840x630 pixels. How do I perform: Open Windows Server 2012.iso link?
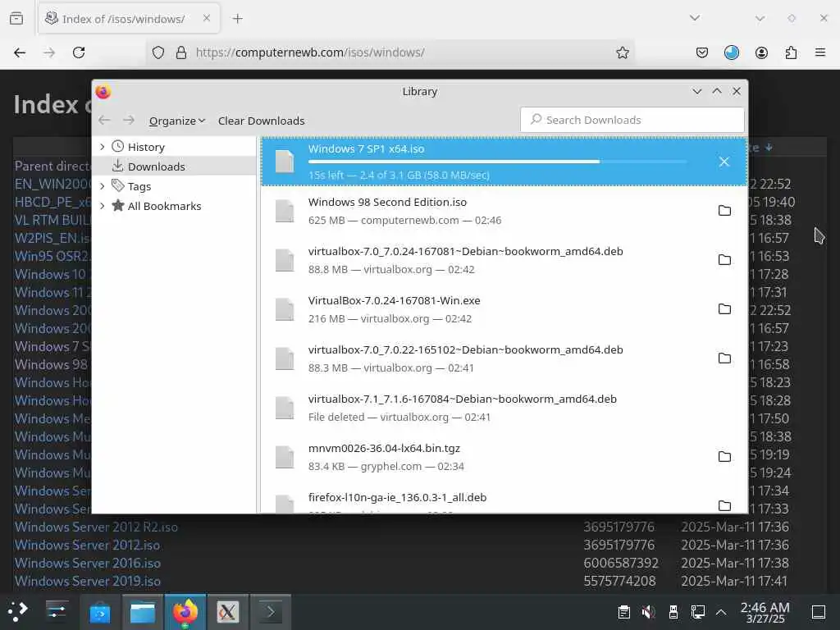pyautogui.click(x=87, y=546)
